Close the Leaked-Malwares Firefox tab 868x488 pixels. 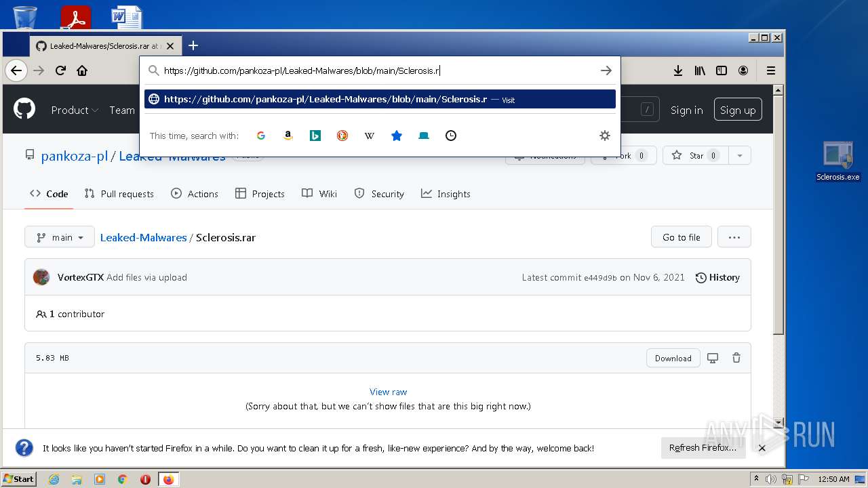pyautogui.click(x=170, y=46)
